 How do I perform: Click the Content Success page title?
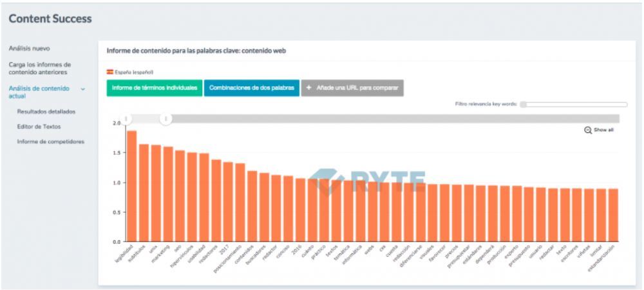click(50, 19)
